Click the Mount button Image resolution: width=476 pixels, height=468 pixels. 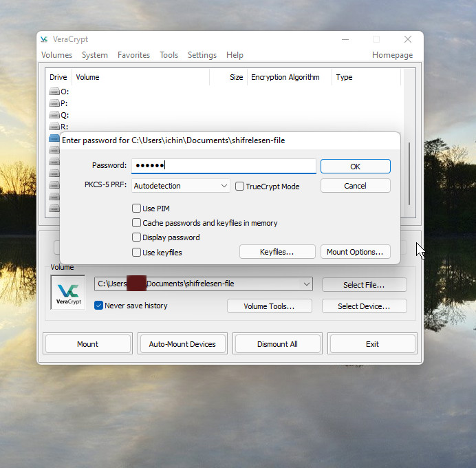(88, 344)
